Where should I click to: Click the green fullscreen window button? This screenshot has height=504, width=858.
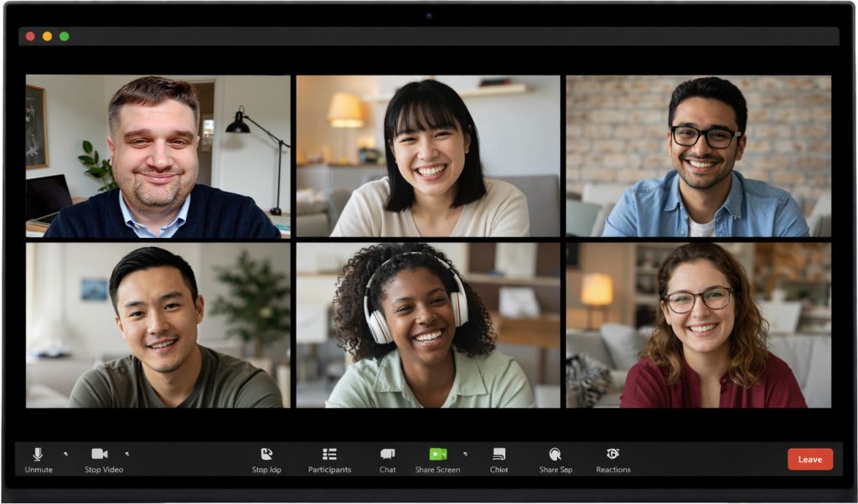[65, 36]
